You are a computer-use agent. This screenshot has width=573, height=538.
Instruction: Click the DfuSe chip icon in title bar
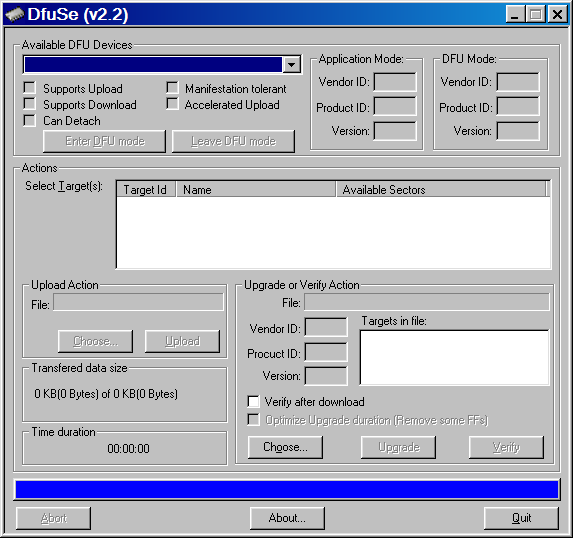(15, 15)
